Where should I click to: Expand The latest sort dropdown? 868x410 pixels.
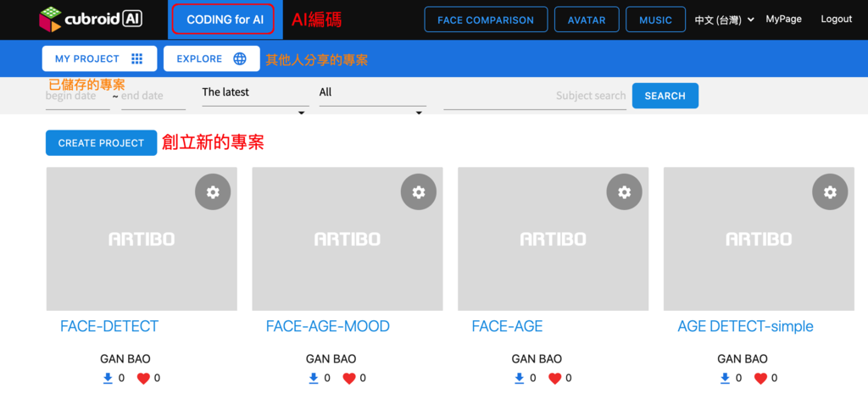tap(255, 95)
